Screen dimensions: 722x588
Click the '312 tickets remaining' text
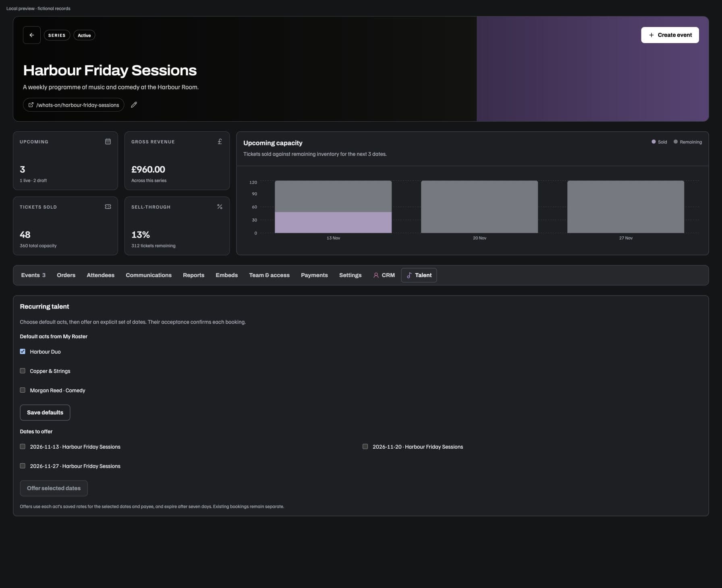(x=154, y=246)
